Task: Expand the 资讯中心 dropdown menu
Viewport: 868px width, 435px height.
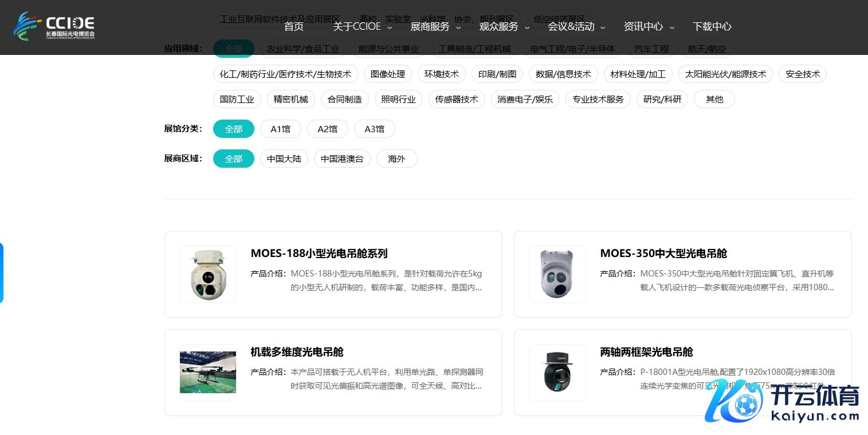Action: (x=645, y=26)
